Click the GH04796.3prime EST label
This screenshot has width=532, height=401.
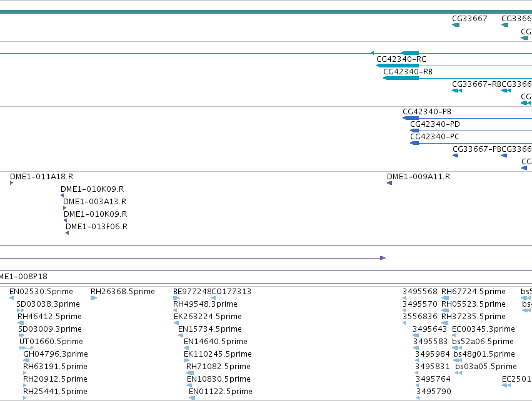click(56, 354)
